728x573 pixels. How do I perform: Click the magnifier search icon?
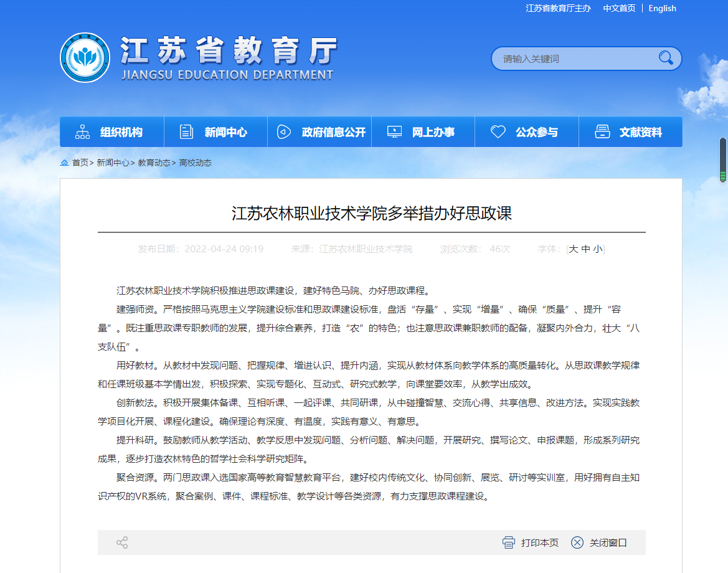pyautogui.click(x=666, y=59)
